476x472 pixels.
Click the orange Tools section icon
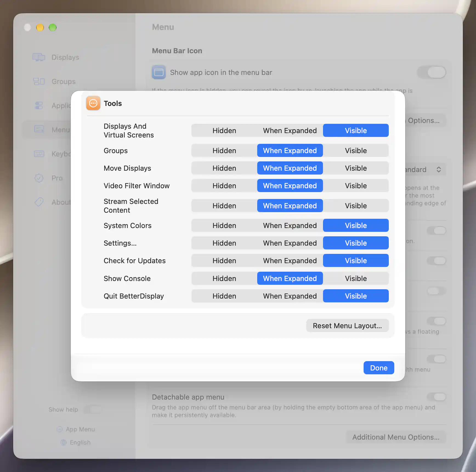click(93, 103)
